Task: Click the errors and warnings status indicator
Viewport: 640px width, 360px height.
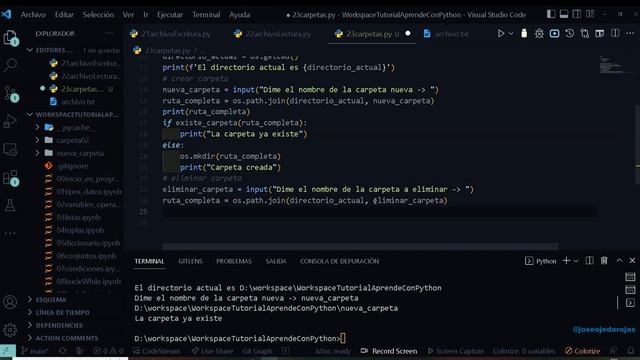Action: click(x=108, y=351)
